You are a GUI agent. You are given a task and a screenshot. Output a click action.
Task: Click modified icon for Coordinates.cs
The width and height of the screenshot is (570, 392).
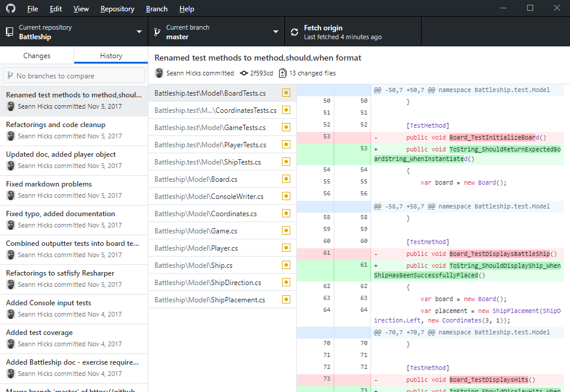[x=286, y=213]
